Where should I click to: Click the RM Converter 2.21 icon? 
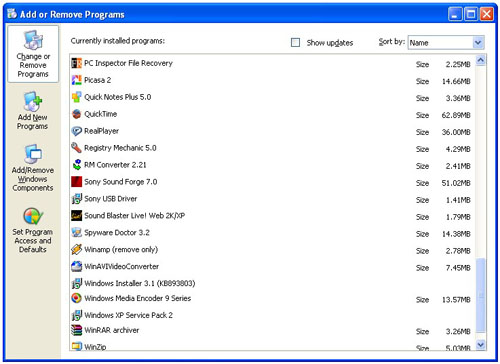point(76,165)
